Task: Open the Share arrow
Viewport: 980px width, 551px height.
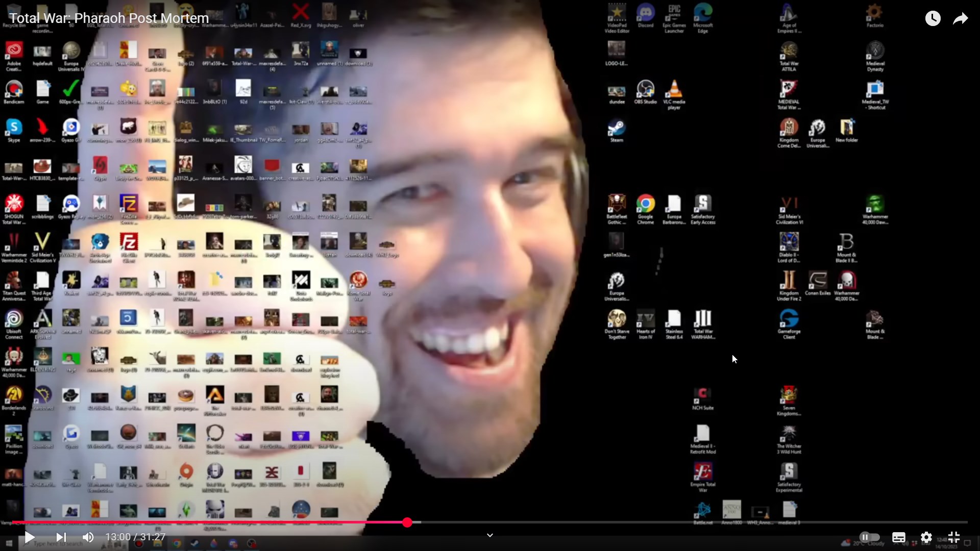Action: click(961, 19)
